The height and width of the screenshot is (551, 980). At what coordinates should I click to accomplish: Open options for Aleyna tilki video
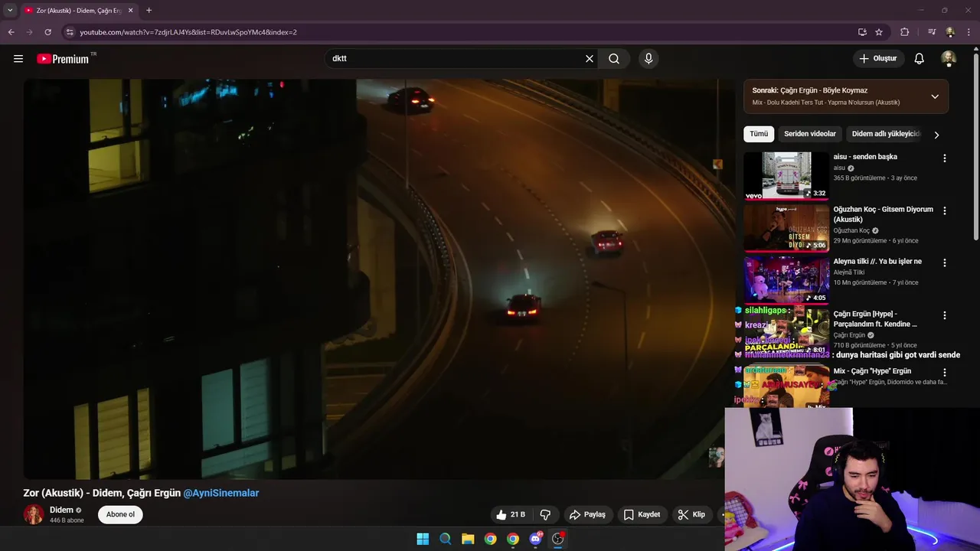(x=944, y=262)
